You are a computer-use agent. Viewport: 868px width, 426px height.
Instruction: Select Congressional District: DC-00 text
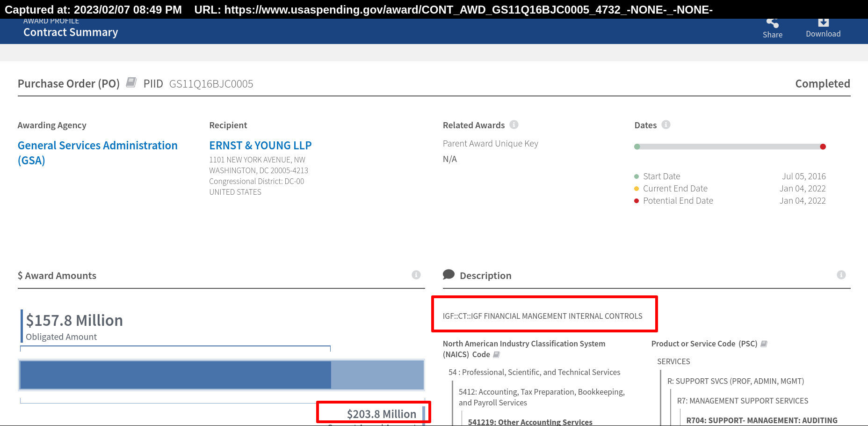(x=257, y=181)
